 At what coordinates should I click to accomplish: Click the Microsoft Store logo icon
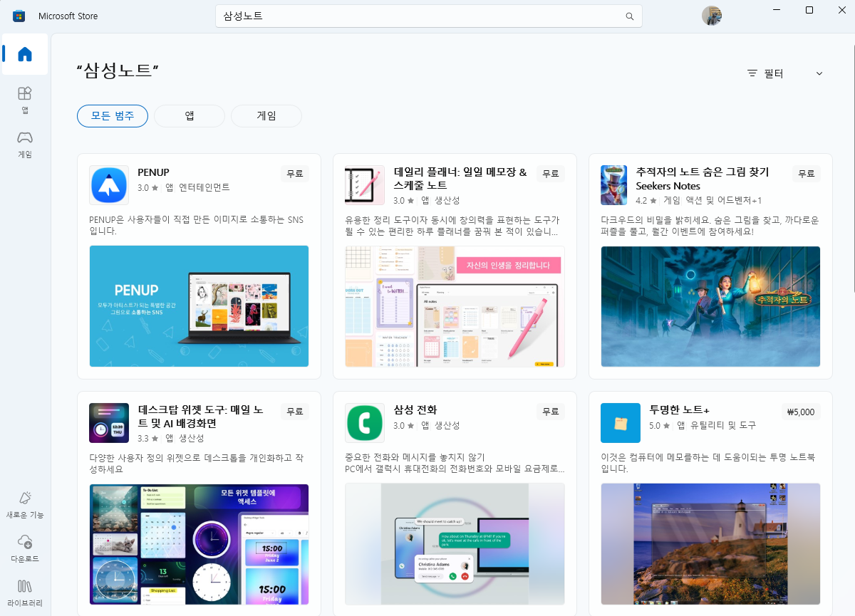pos(19,16)
